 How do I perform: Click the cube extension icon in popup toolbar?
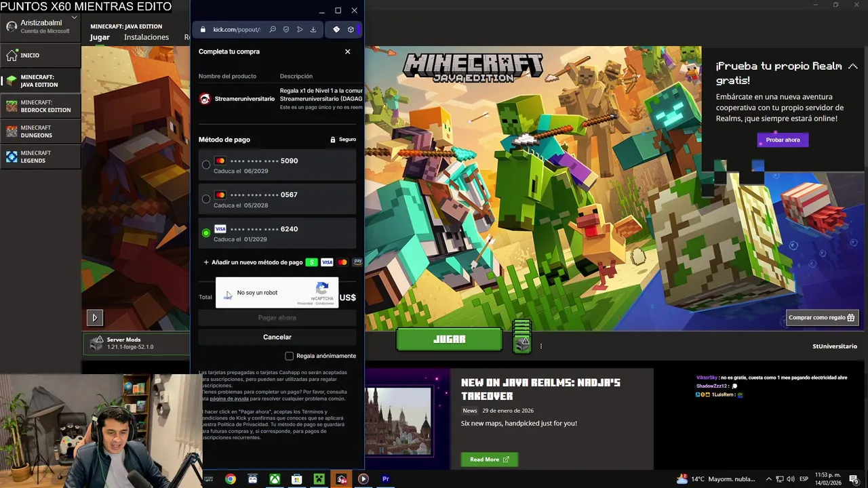point(351,30)
